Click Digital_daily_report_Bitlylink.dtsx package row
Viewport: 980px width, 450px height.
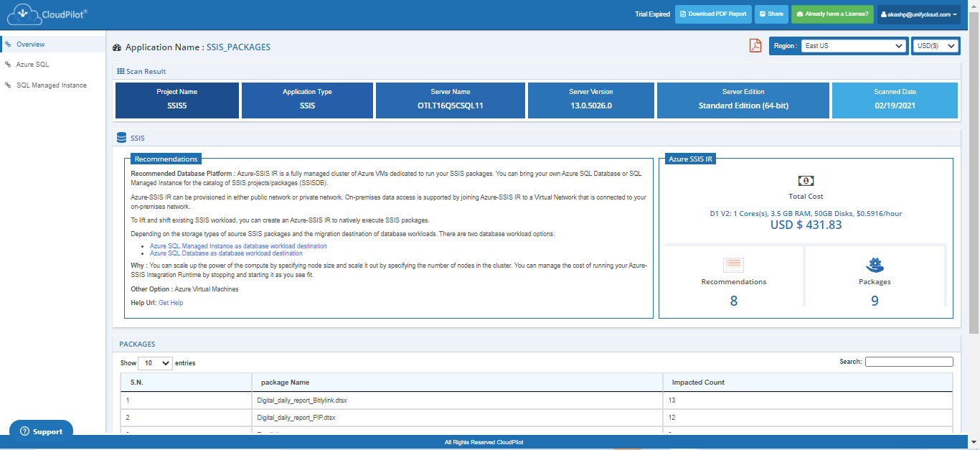click(537, 400)
